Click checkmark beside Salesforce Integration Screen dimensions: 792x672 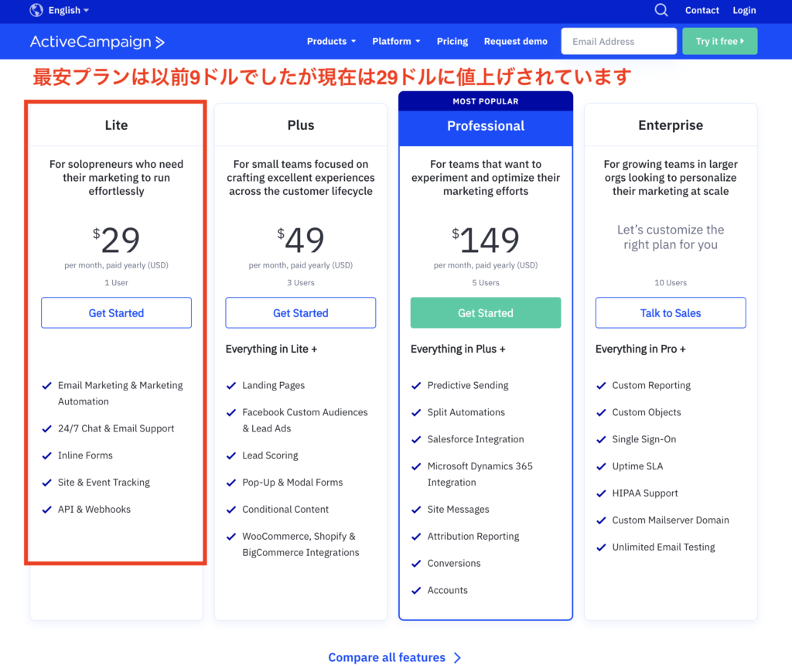(416, 439)
